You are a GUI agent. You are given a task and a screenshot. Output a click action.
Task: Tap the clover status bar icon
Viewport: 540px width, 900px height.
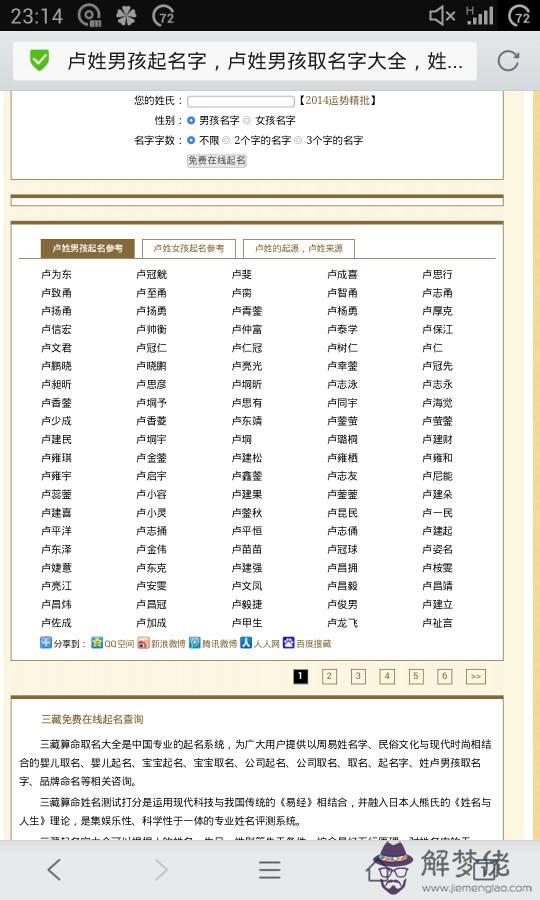[x=126, y=15]
